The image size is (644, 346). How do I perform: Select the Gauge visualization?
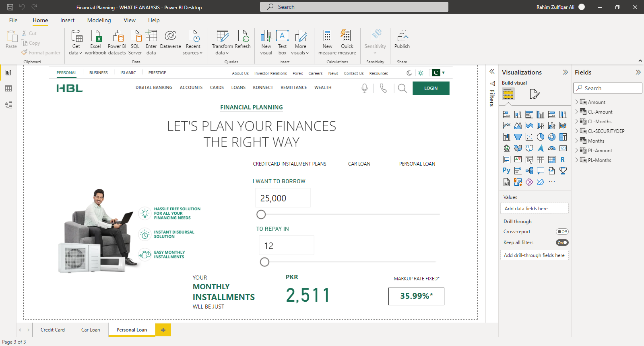pyautogui.click(x=552, y=148)
